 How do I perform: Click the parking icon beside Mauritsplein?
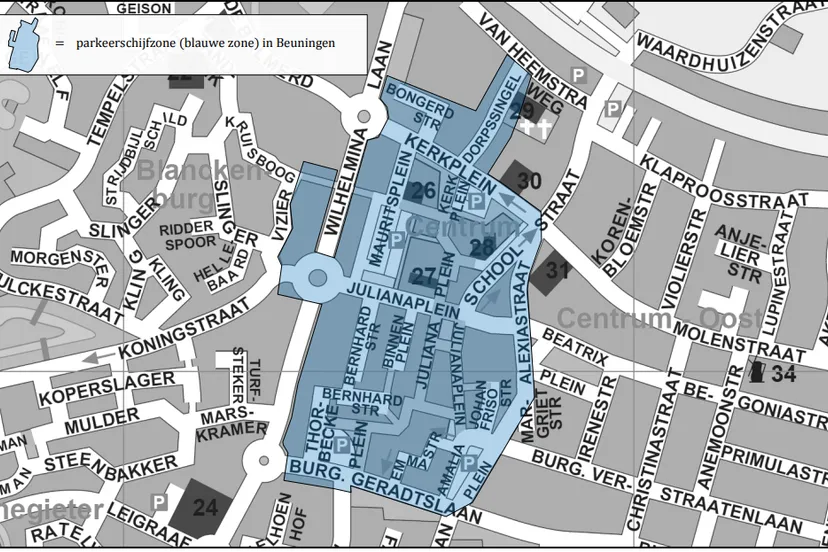click(396, 241)
